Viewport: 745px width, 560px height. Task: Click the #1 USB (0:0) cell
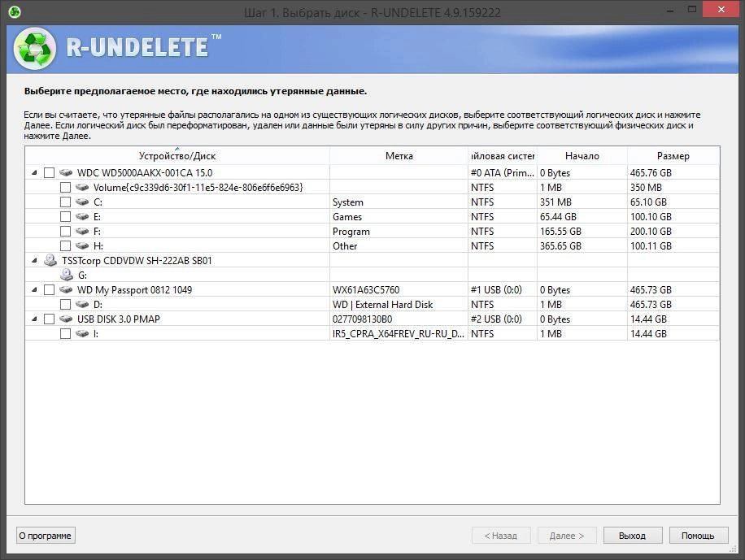click(x=496, y=289)
